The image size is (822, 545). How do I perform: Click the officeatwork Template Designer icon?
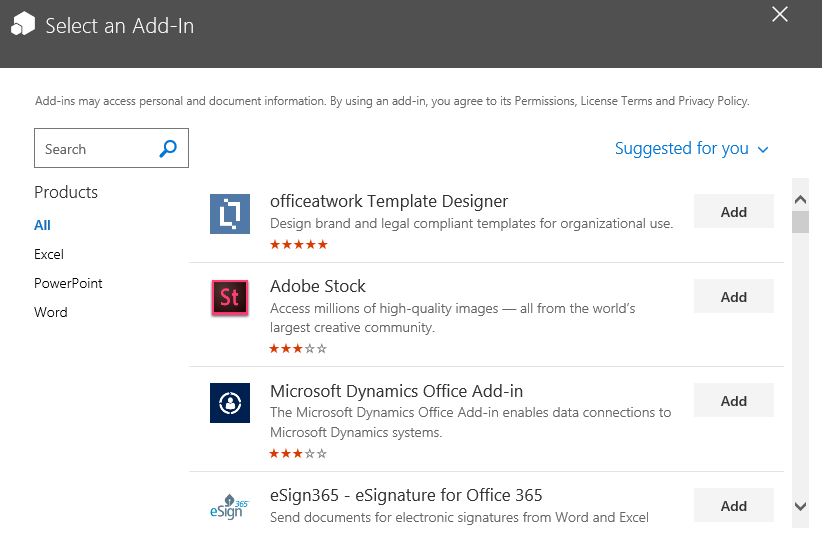tap(230, 214)
